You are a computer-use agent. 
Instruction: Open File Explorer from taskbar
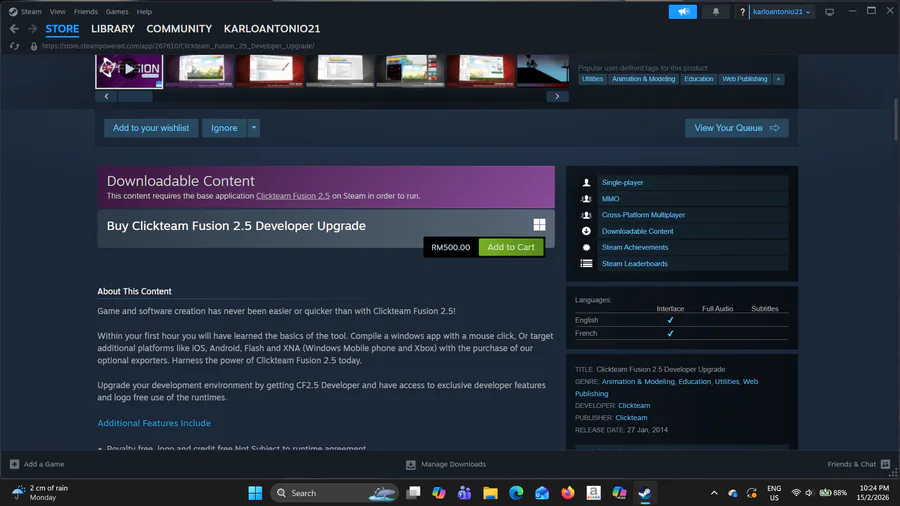click(490, 493)
